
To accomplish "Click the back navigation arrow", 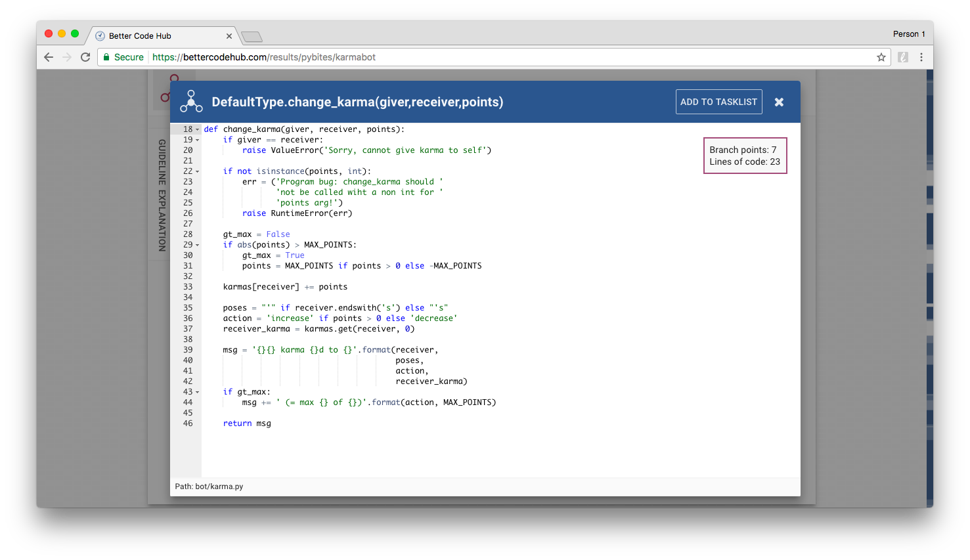I will [49, 57].
